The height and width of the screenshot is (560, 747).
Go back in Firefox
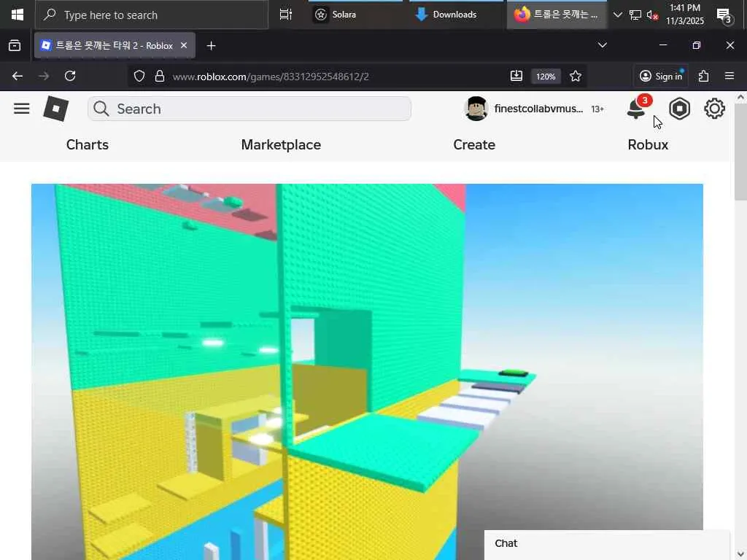[x=18, y=76]
